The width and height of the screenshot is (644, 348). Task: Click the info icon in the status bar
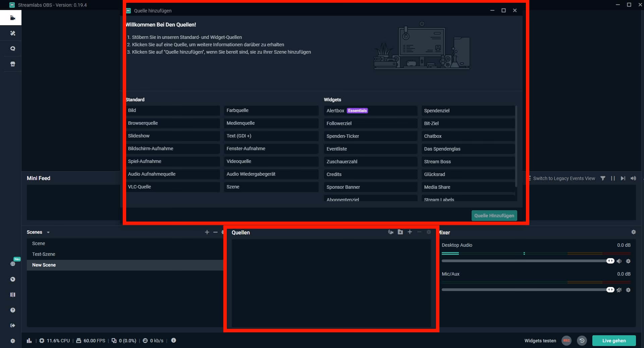coord(174,341)
